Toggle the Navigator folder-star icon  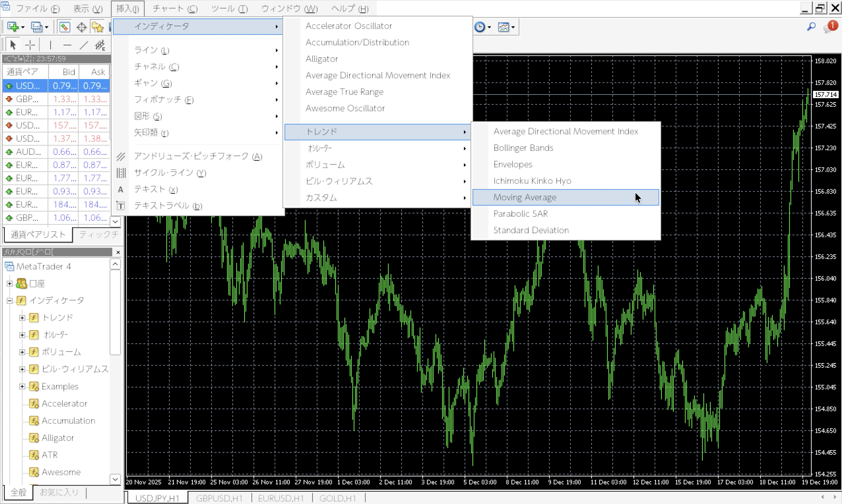click(x=97, y=27)
